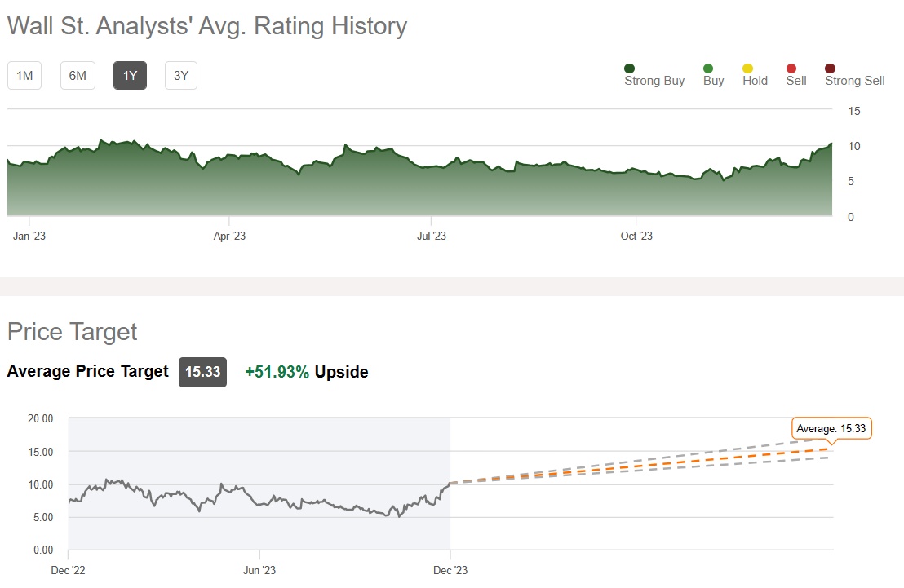This screenshot has width=904, height=588.
Task: Click the Average 15.33 chart tooltip
Action: (x=831, y=428)
